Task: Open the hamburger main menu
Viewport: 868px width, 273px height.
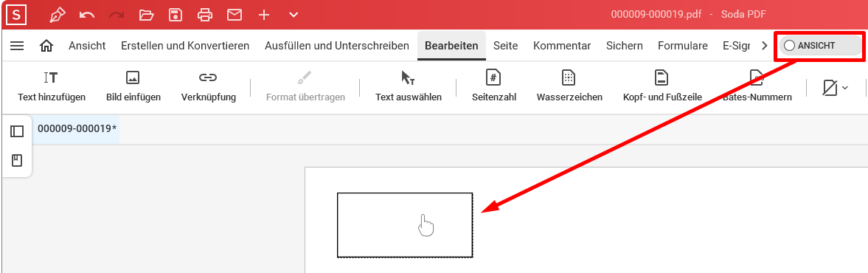Action: pos(17,46)
